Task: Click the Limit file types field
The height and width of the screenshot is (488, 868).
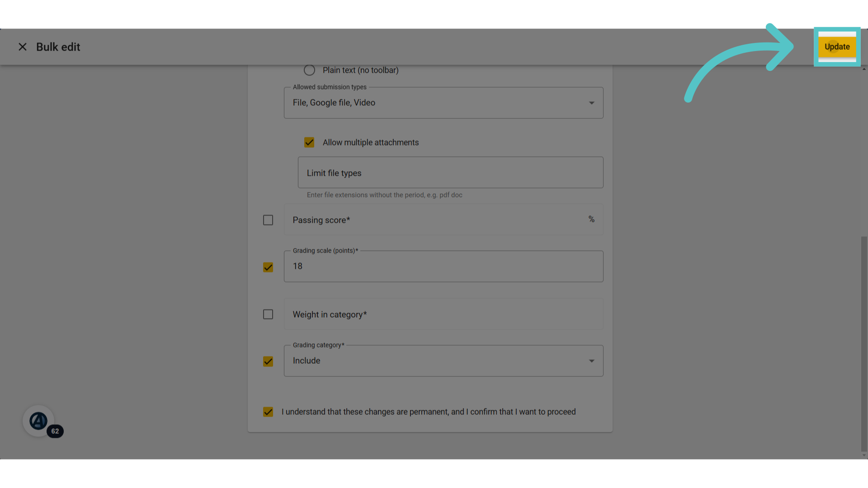Action: [x=450, y=173]
